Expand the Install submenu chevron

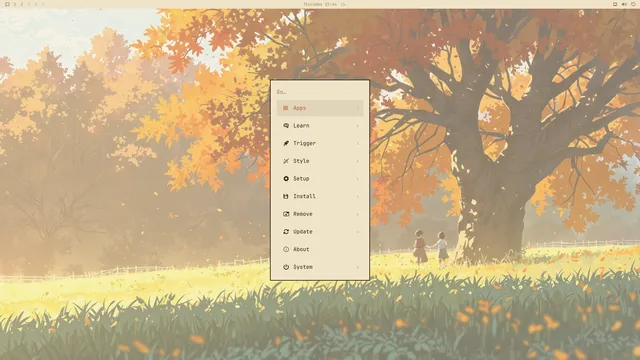[358, 196]
